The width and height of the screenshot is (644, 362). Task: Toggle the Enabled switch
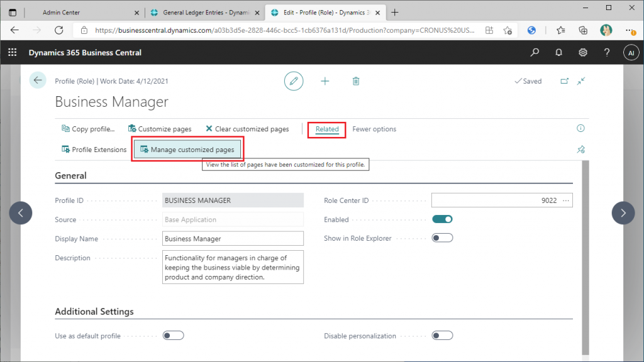click(x=442, y=219)
